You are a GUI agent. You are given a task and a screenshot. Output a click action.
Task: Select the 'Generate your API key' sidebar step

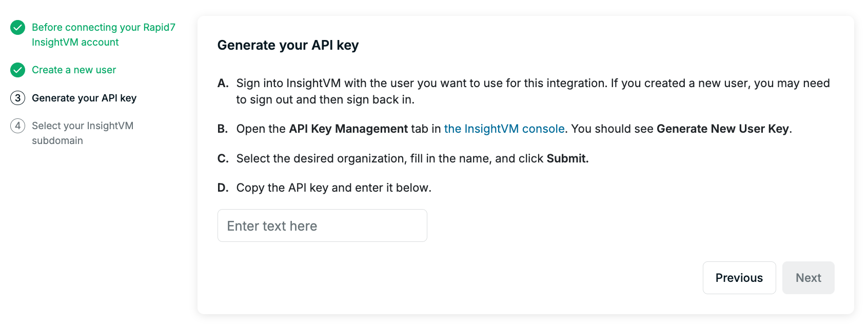click(84, 98)
